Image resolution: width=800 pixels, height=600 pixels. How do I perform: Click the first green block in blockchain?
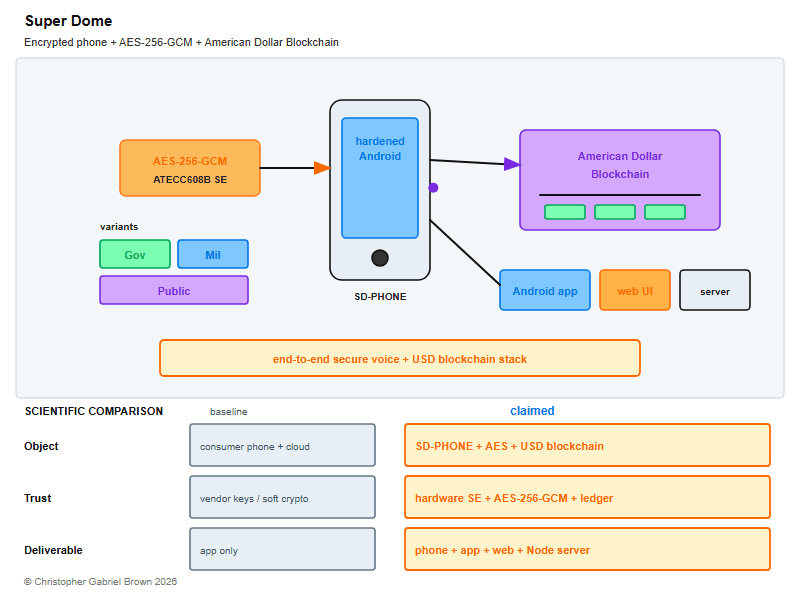tap(565, 212)
